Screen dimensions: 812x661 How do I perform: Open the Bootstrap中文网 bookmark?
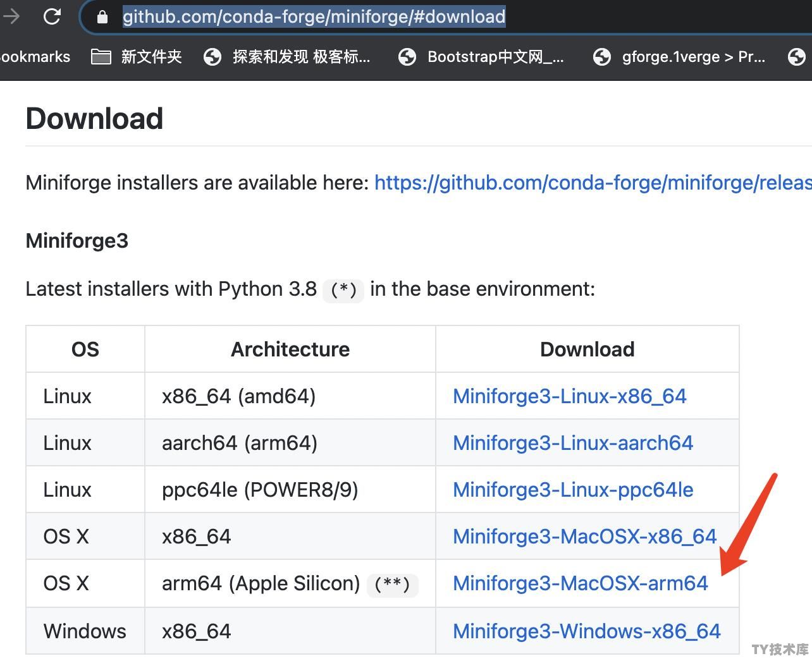click(x=481, y=57)
